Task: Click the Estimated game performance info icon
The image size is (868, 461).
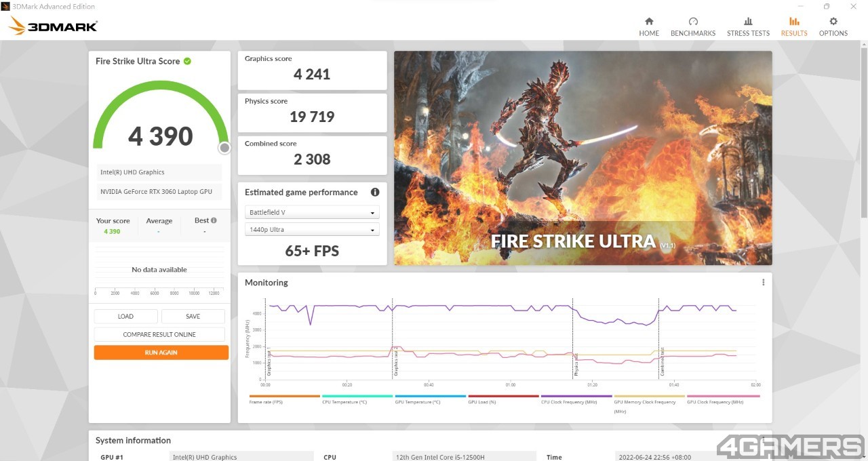Action: (x=375, y=193)
